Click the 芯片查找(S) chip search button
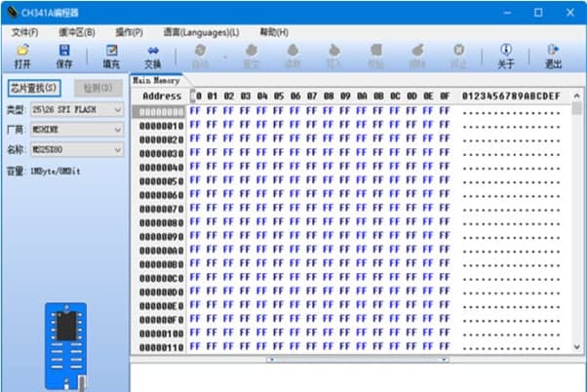Screen dimensions: 587x392 34,88
